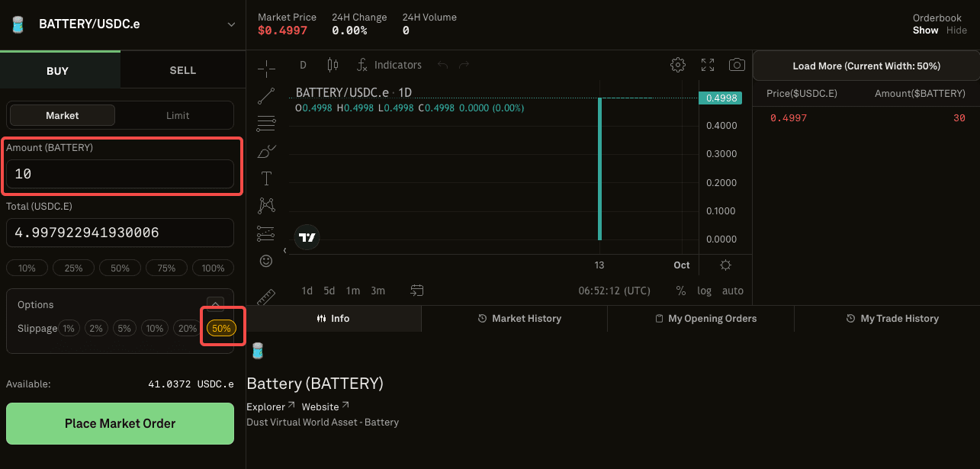Image resolution: width=980 pixels, height=469 pixels.
Task: Open the Battery token Explorer link
Action: [265, 406]
